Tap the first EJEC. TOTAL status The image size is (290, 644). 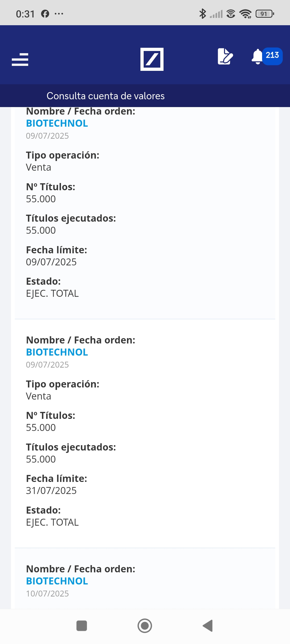tap(52, 294)
